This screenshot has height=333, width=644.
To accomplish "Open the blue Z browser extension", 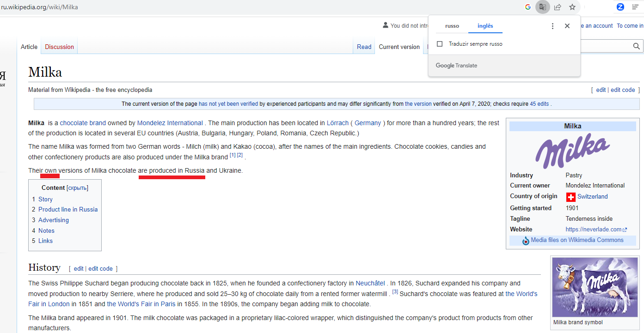I will pos(620,7).
